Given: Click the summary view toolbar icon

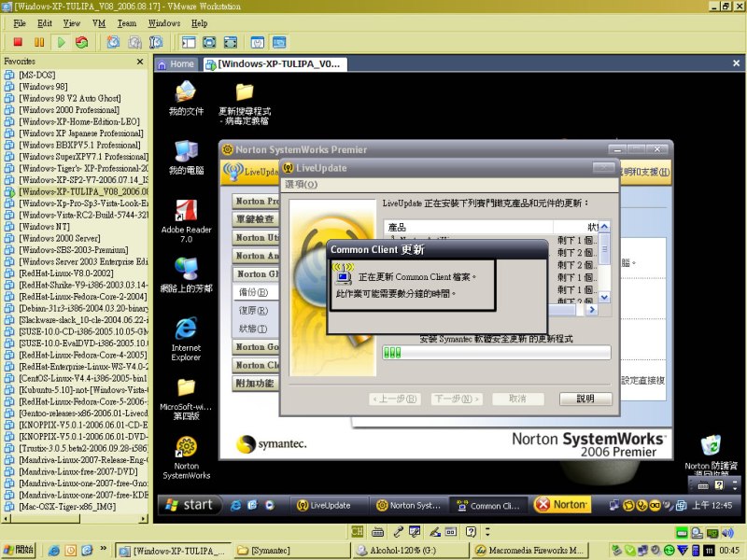Looking at the screenshot, I should click(x=258, y=42).
